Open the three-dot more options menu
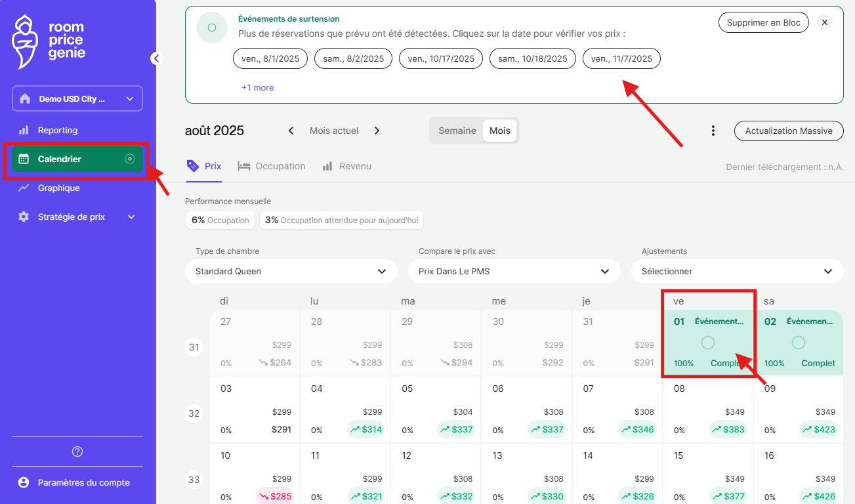The width and height of the screenshot is (855, 504). tap(713, 131)
